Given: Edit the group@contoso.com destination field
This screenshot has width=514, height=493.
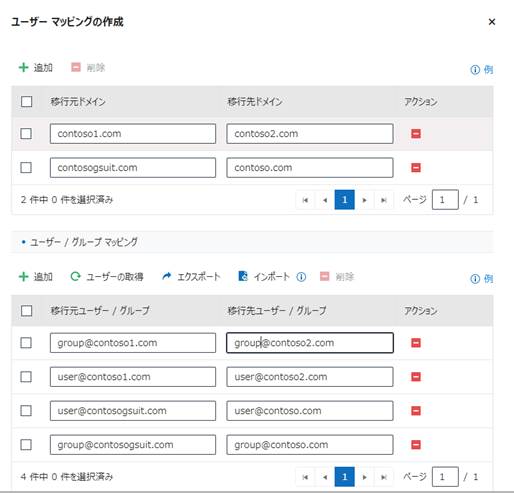Looking at the screenshot, I should click(310, 445).
